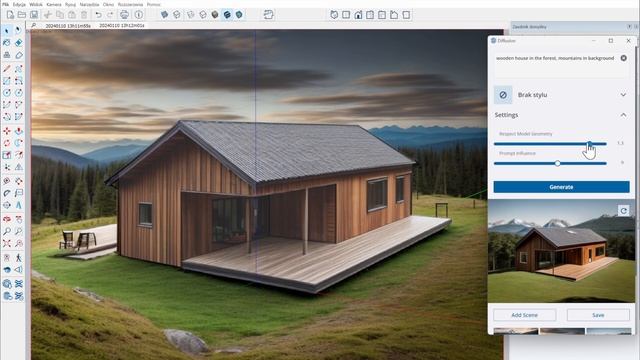Regenerate using the refresh icon on preview
This screenshot has height=360, width=640.
pos(624,211)
